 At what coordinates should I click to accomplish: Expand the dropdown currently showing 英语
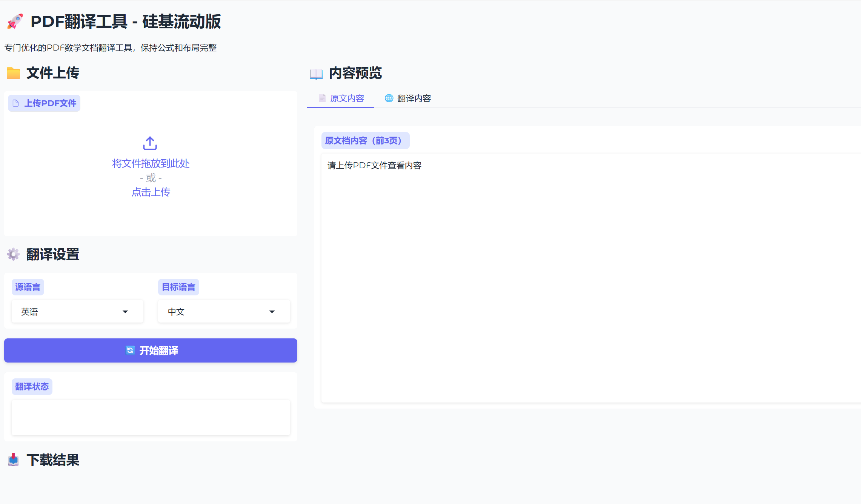coord(125,311)
